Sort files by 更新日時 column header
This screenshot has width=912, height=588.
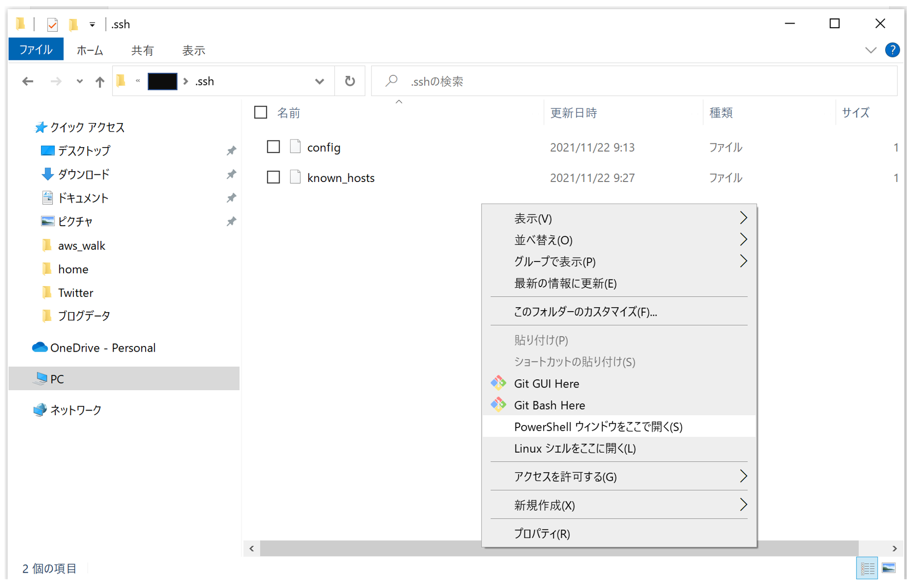click(573, 113)
